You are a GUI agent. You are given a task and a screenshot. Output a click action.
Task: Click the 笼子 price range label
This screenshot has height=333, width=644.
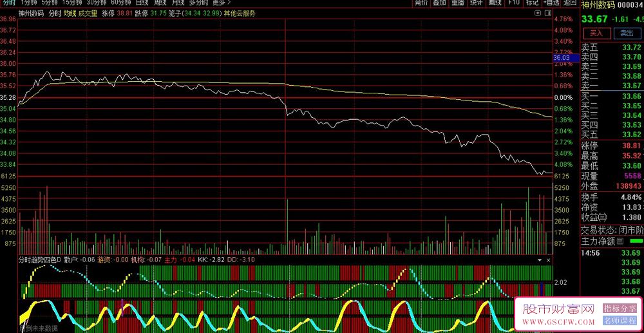pos(195,13)
